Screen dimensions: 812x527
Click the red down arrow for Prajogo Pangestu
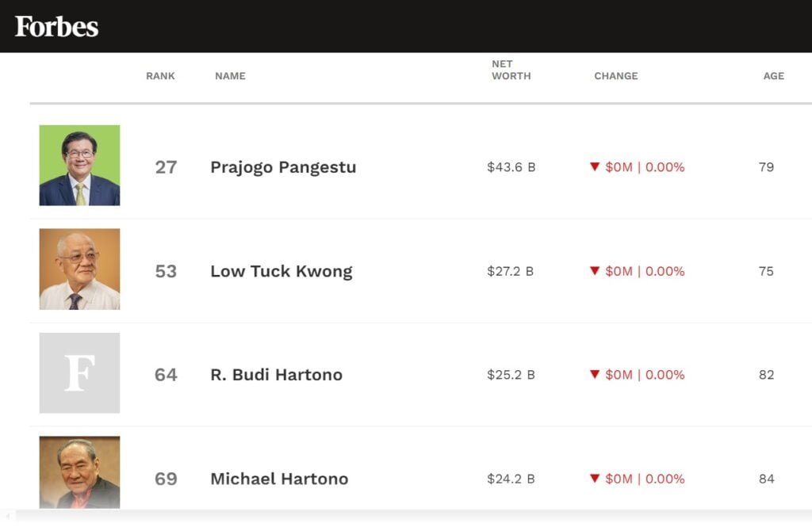(594, 167)
